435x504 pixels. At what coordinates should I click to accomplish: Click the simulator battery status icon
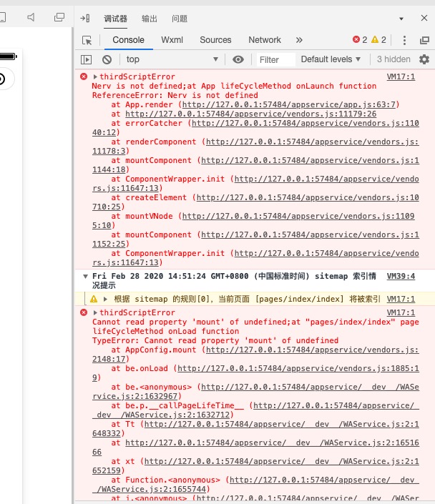pyautogui.click(x=8, y=56)
